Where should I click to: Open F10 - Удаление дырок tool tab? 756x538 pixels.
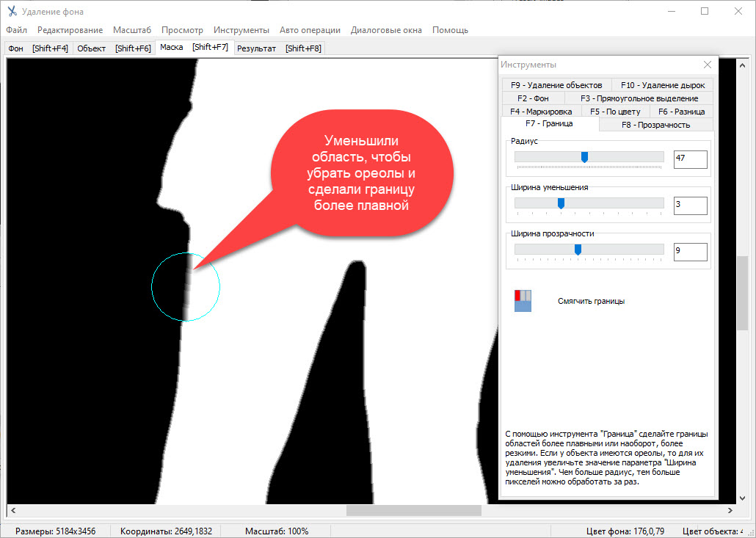(663, 85)
